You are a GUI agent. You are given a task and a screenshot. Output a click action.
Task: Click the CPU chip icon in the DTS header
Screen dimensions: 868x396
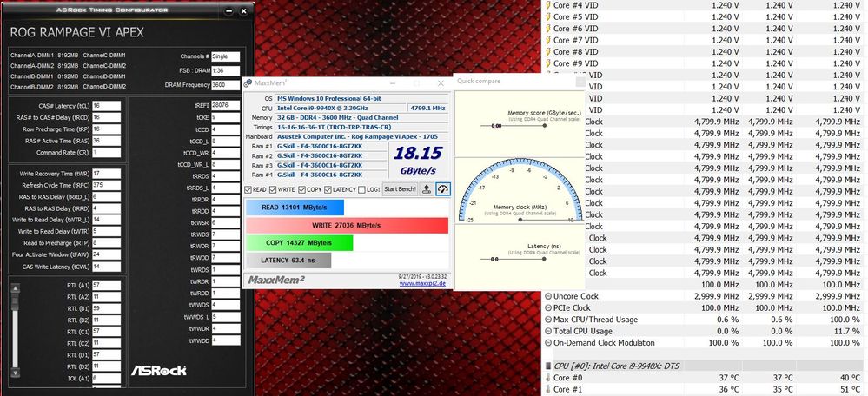pyautogui.click(x=548, y=366)
